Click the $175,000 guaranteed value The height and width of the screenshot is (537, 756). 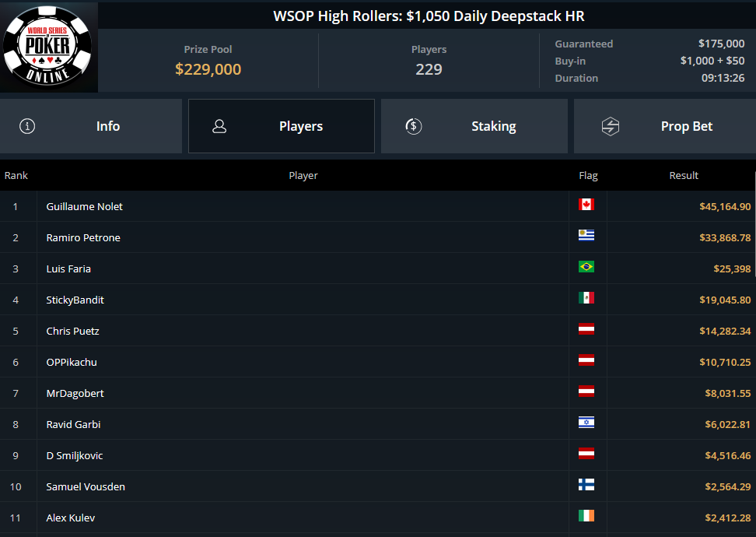coord(721,44)
